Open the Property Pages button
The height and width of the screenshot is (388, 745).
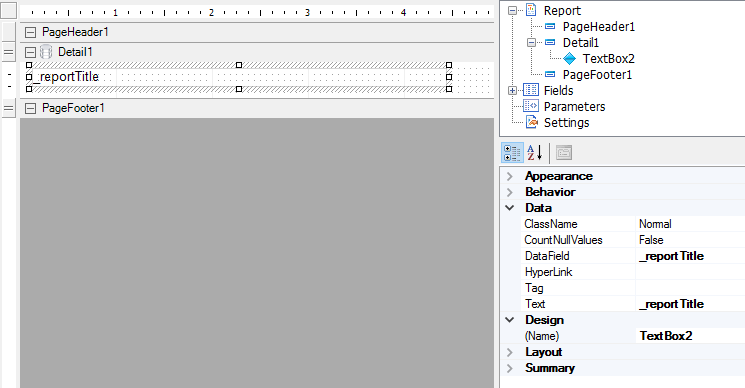coord(564,153)
